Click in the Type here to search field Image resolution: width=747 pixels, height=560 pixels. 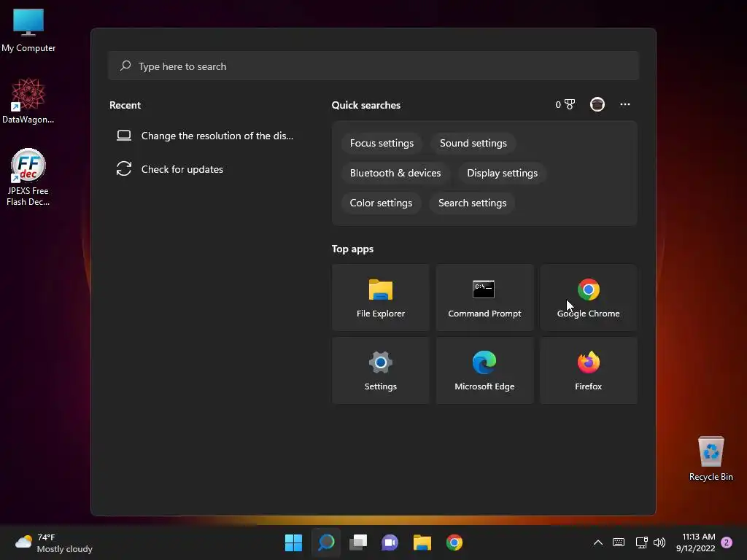pyautogui.click(x=373, y=66)
